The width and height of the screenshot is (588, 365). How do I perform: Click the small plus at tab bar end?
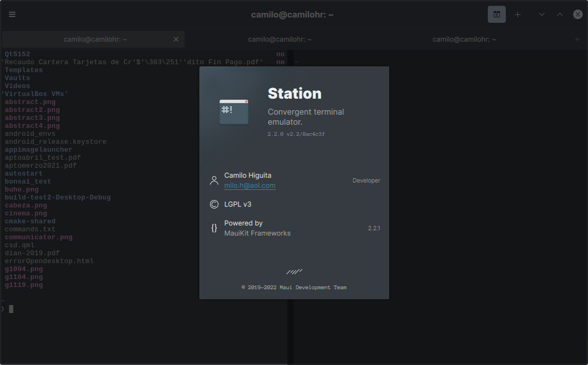point(577,39)
